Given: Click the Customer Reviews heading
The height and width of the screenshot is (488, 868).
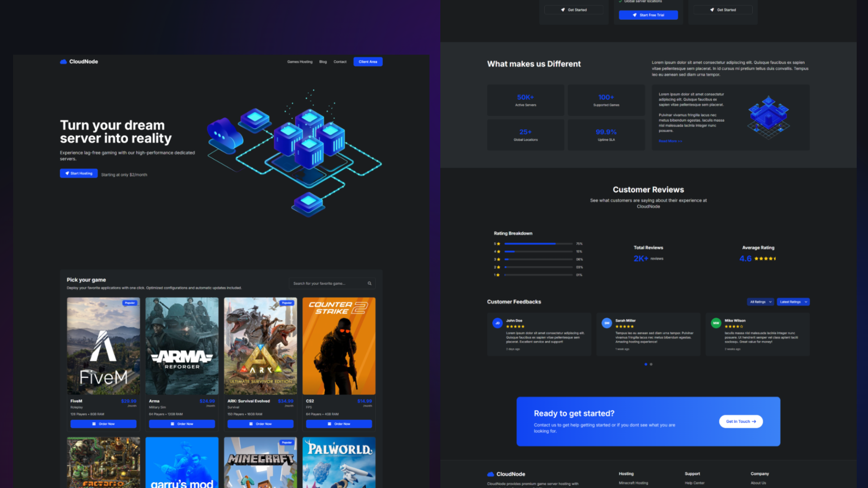Looking at the screenshot, I should [648, 190].
